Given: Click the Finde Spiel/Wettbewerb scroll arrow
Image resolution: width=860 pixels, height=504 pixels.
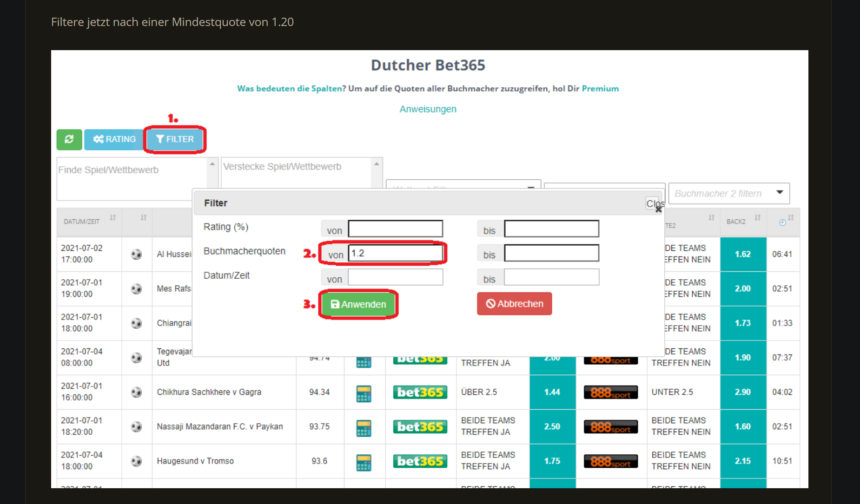Looking at the screenshot, I should pos(212,164).
